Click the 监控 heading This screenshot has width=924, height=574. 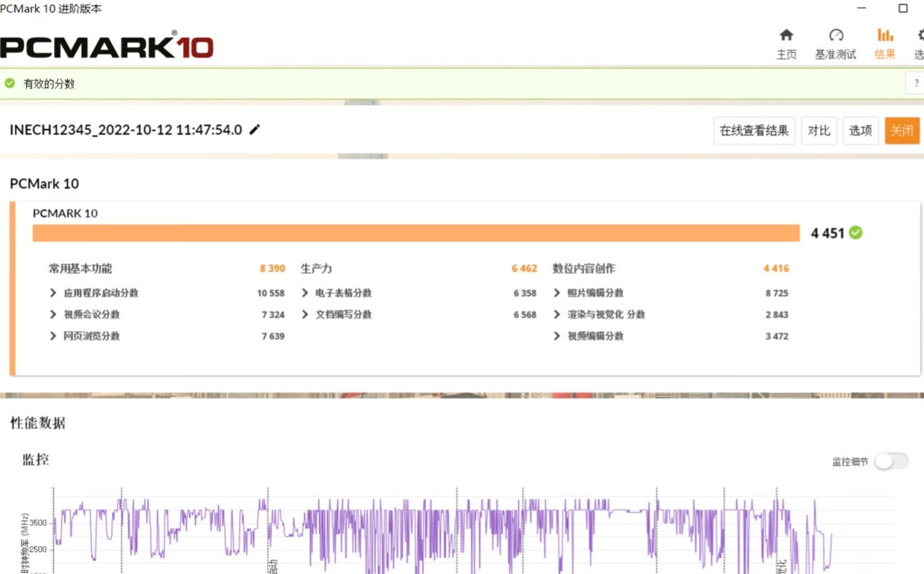point(36,459)
